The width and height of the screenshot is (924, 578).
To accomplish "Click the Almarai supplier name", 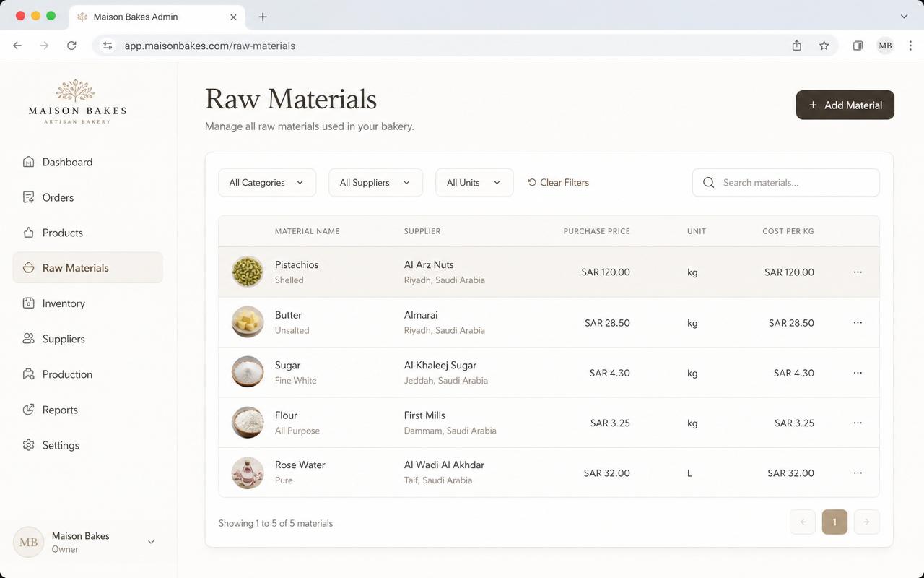I will 421,315.
